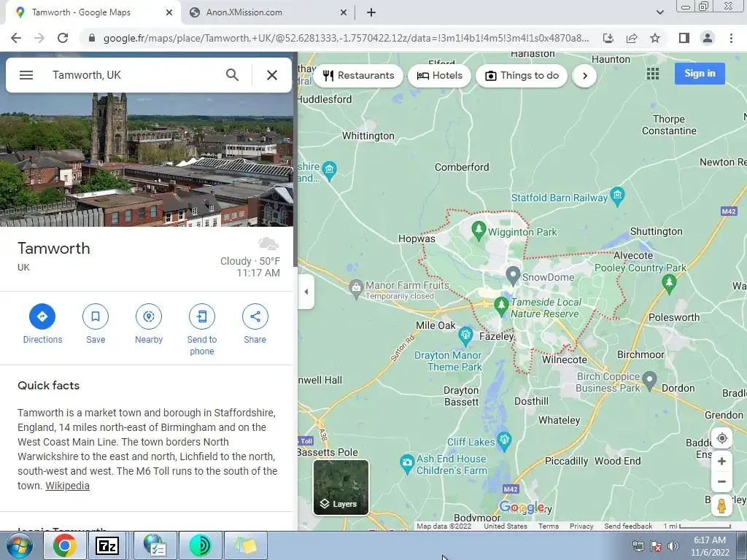The width and height of the screenshot is (747, 560).
Task: Clear the Tamworth, UK search
Action: point(272,75)
